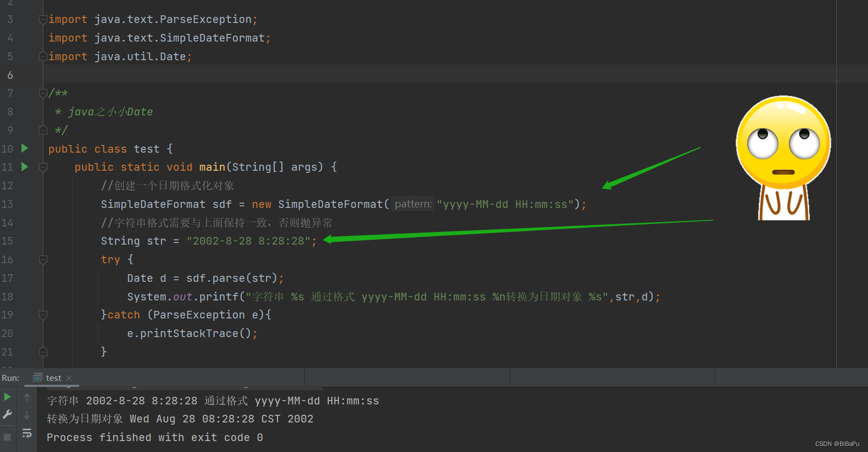
Task: Click the 'pattern:' parameter hint
Action: 413,204
